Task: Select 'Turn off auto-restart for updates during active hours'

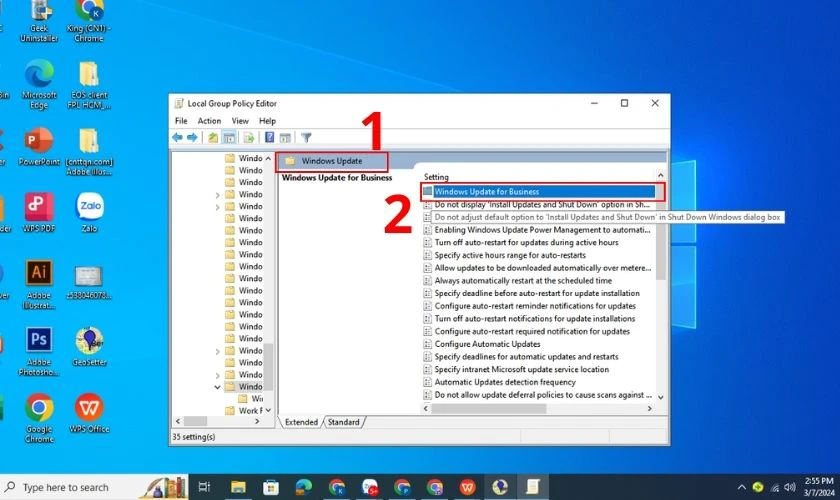Action: (521, 243)
